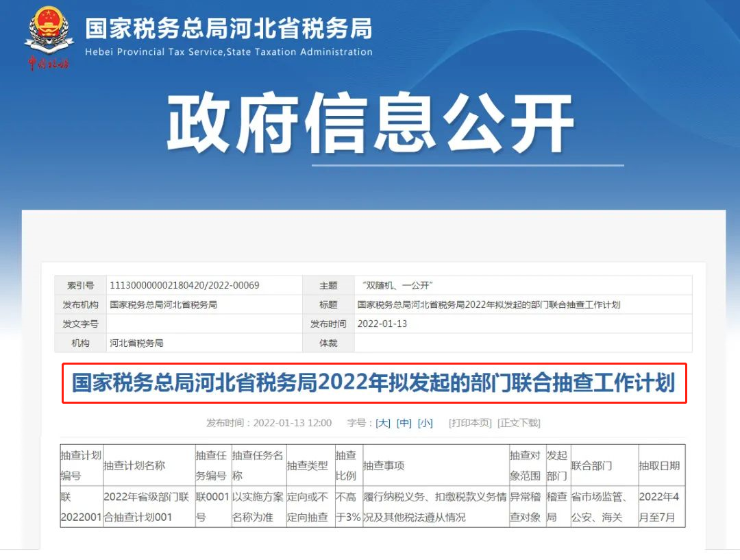Click the 字号 label
The height and width of the screenshot is (560, 740).
[360, 423]
